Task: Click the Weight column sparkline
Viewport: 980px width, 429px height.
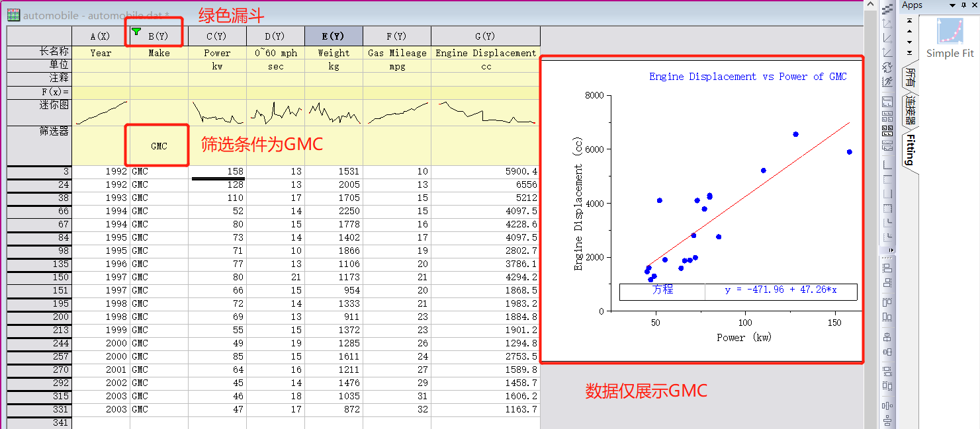Action: pyautogui.click(x=334, y=112)
